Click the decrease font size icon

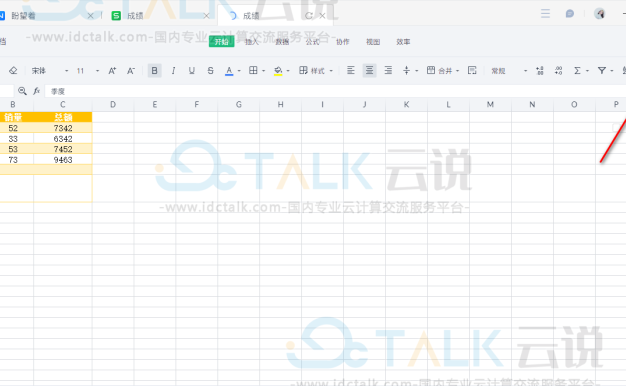131,71
